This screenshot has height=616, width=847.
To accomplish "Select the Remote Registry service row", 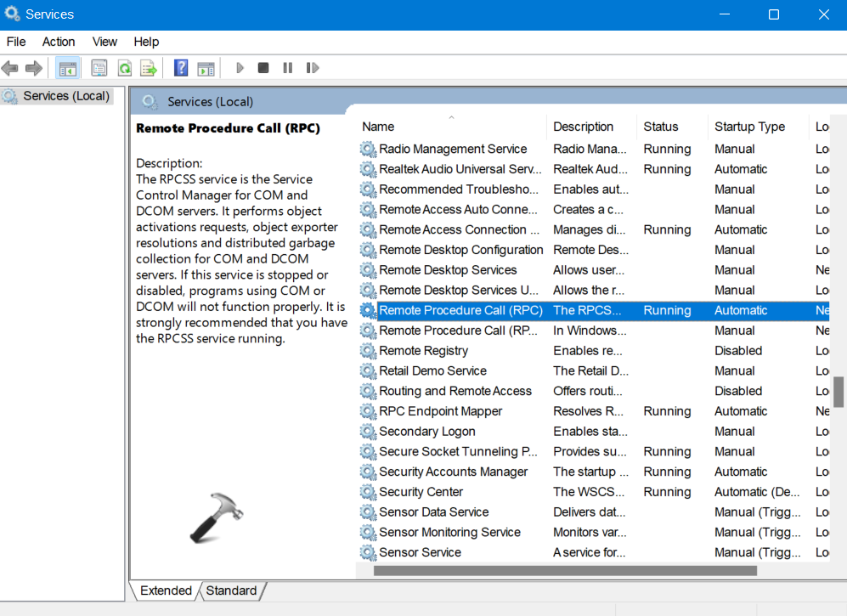I will (x=423, y=351).
